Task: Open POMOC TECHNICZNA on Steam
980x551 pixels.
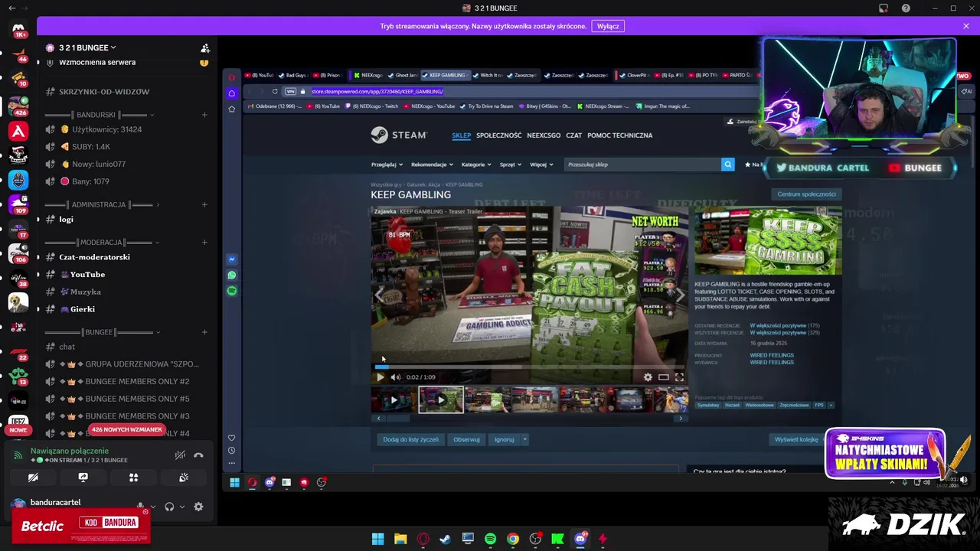Action: [x=620, y=135]
